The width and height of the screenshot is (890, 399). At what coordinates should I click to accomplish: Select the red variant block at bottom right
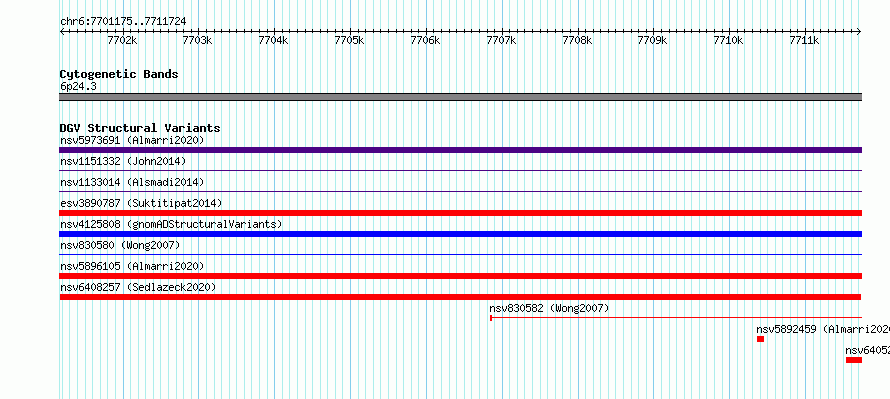coord(854,360)
